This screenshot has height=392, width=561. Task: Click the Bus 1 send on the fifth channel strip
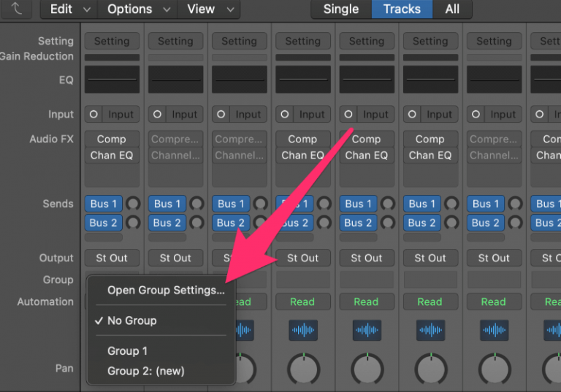359,204
